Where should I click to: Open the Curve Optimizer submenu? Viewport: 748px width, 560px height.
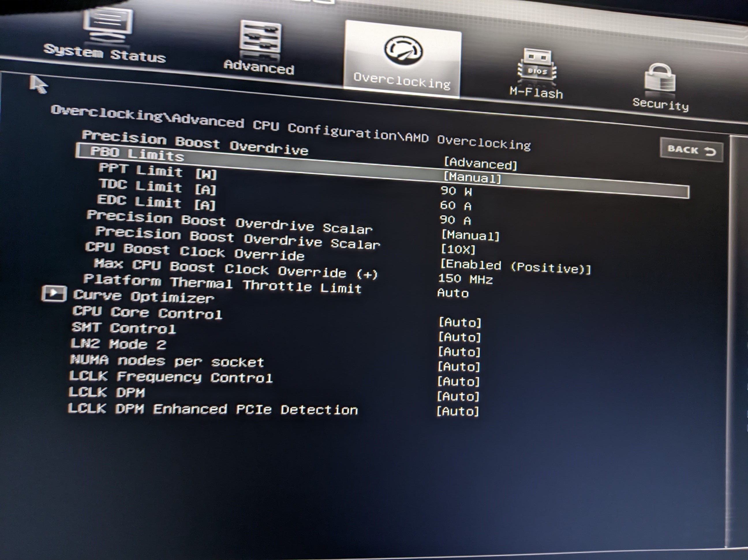tap(143, 296)
